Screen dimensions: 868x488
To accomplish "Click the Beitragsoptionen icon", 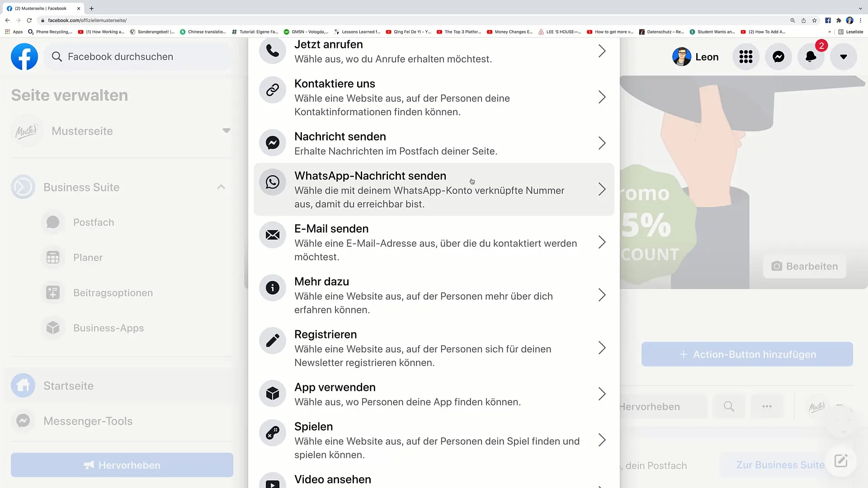I will [x=53, y=293].
